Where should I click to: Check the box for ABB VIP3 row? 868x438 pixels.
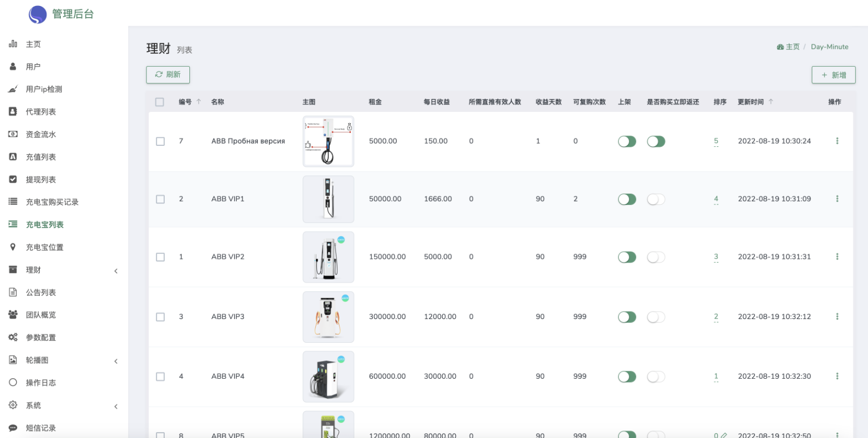click(x=160, y=317)
